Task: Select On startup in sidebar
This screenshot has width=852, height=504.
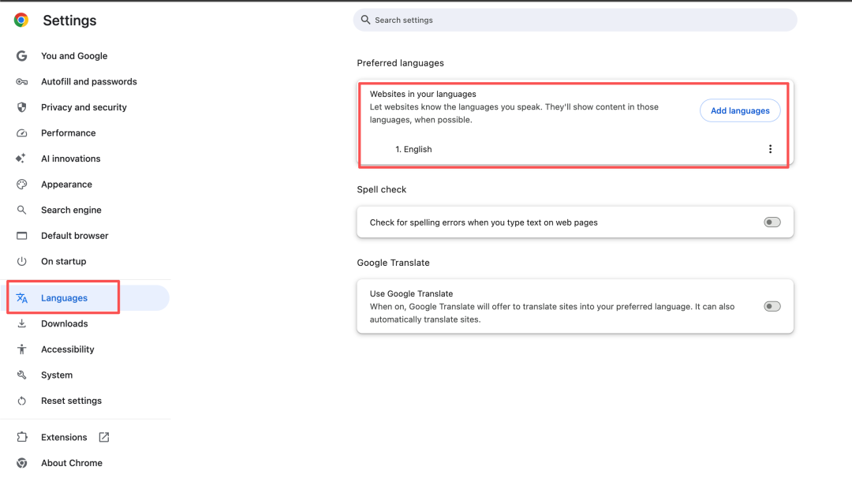Action: click(63, 262)
